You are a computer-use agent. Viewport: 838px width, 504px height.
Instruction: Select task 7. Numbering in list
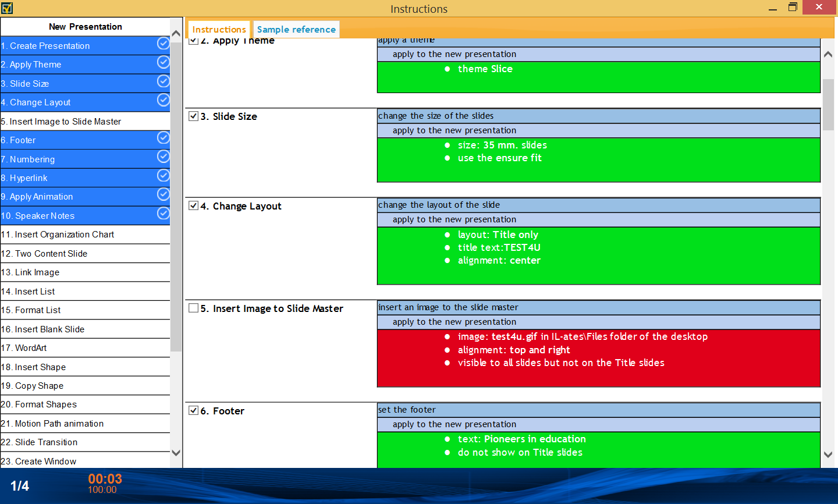click(x=85, y=159)
